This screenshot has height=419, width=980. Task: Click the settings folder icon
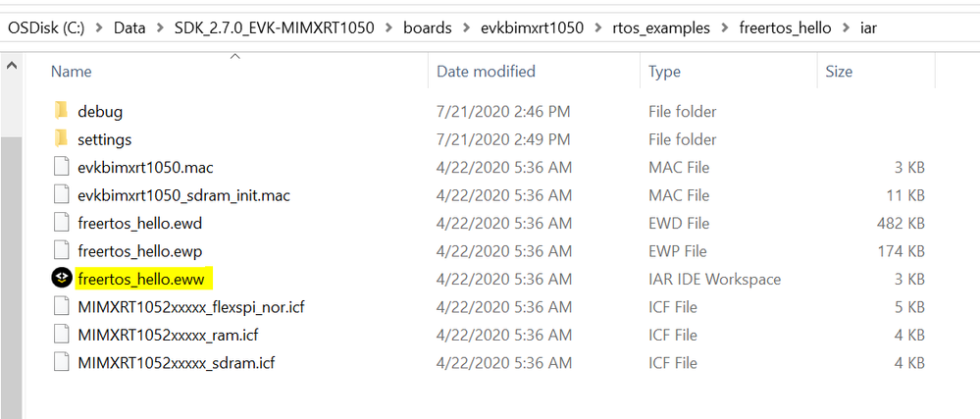point(61,139)
